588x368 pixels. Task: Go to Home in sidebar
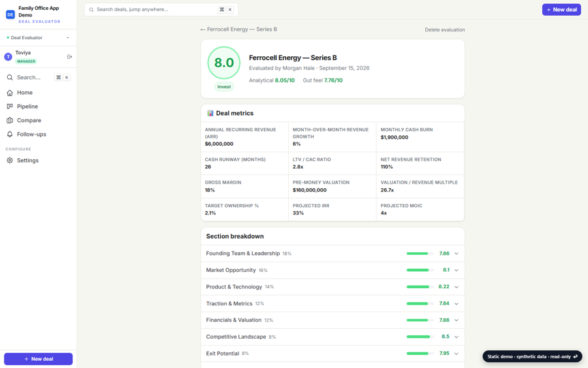tap(39, 93)
